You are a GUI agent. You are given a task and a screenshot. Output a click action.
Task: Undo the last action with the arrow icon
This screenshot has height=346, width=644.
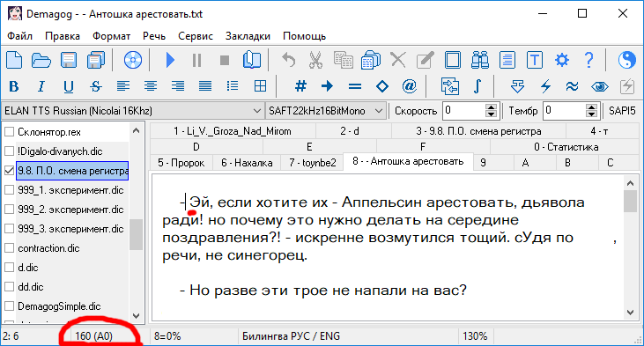point(288,61)
